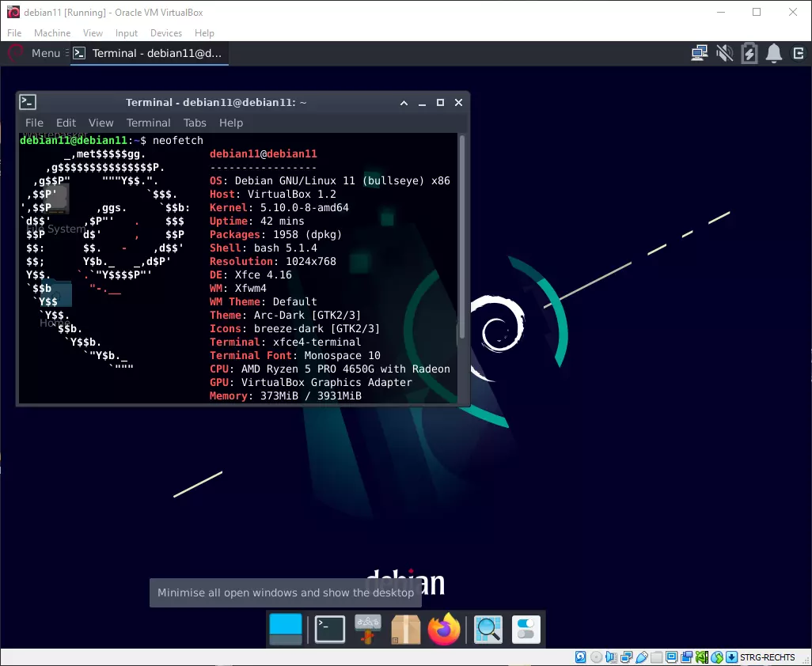Open the Settings Manager dock icon
Image resolution: width=812 pixels, height=666 pixels.
tap(526, 629)
